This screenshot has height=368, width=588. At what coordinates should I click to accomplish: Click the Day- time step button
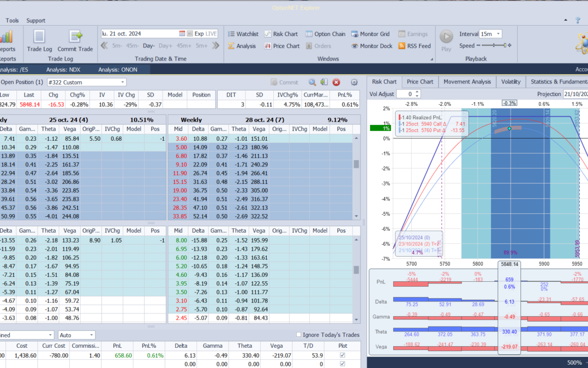[x=149, y=46]
